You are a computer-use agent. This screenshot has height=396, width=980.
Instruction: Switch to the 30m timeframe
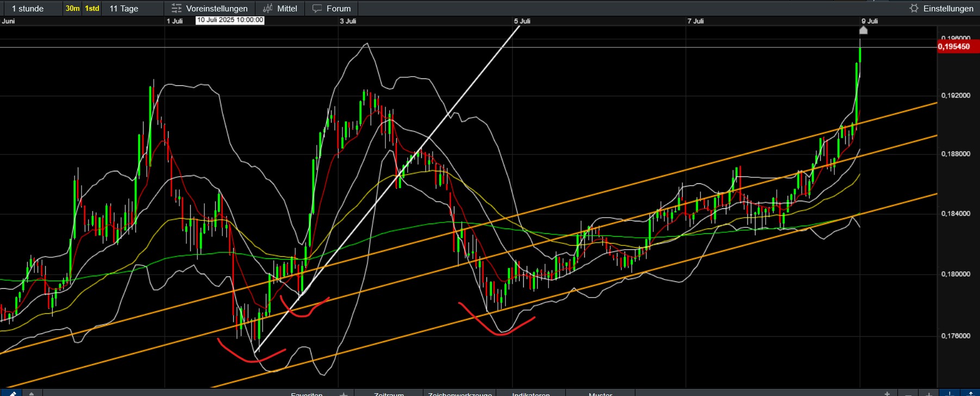[72, 8]
